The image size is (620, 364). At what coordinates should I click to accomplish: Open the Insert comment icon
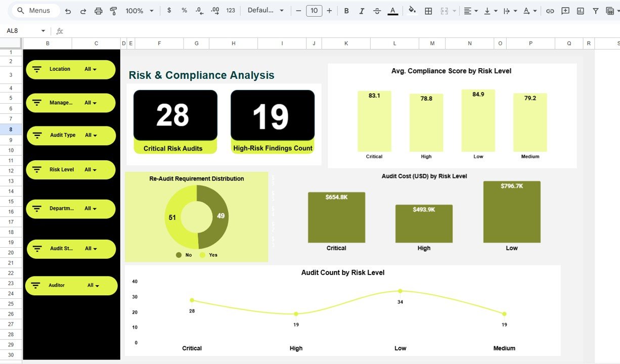pyautogui.click(x=565, y=10)
